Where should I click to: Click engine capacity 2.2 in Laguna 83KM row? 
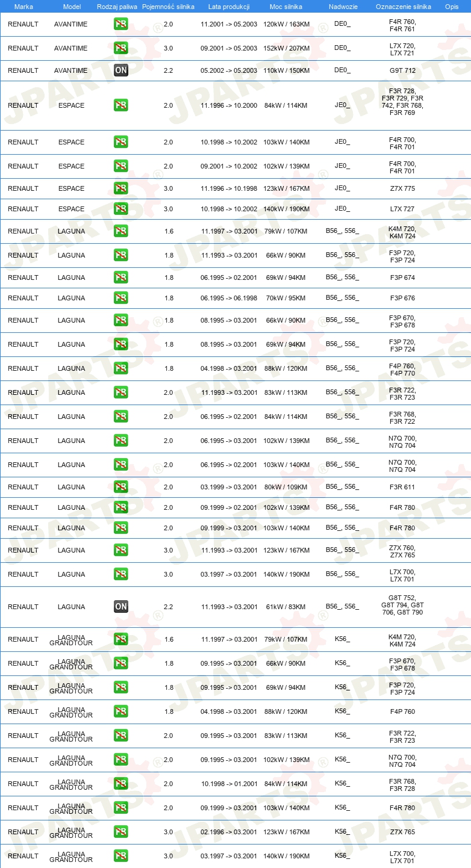click(x=168, y=607)
